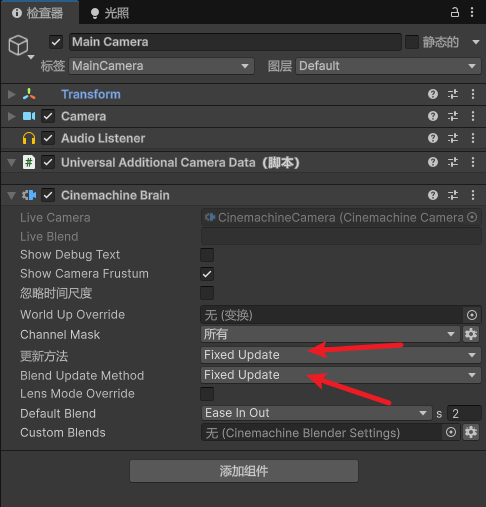Switch to the 检查器 inspector tab

40,13
